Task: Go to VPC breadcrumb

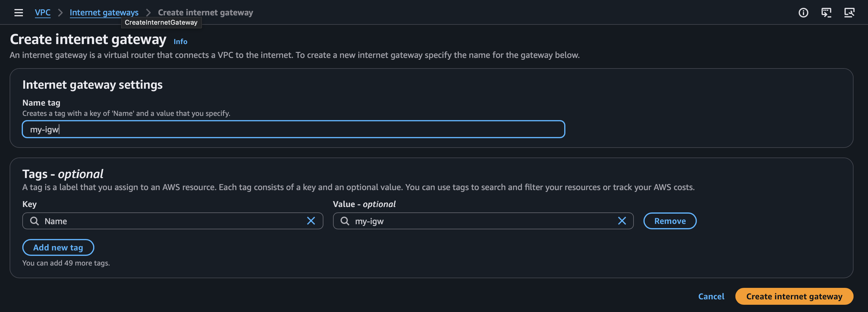Action: 42,12
